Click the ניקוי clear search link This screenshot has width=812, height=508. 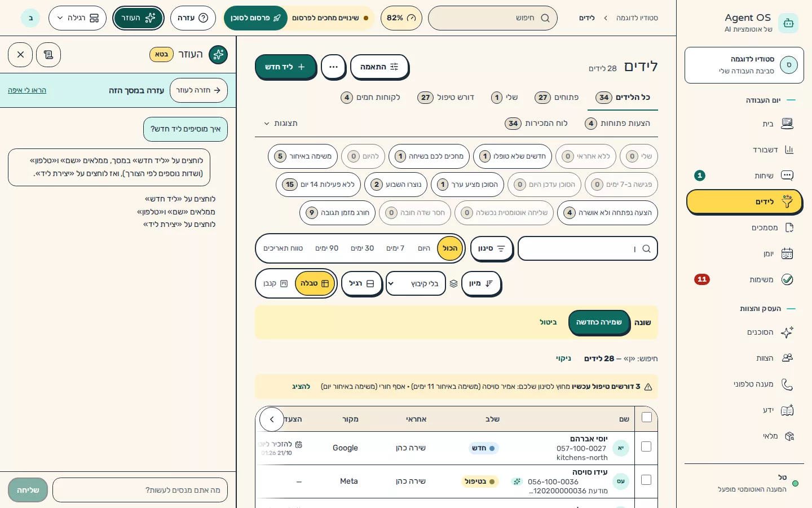pos(563,358)
